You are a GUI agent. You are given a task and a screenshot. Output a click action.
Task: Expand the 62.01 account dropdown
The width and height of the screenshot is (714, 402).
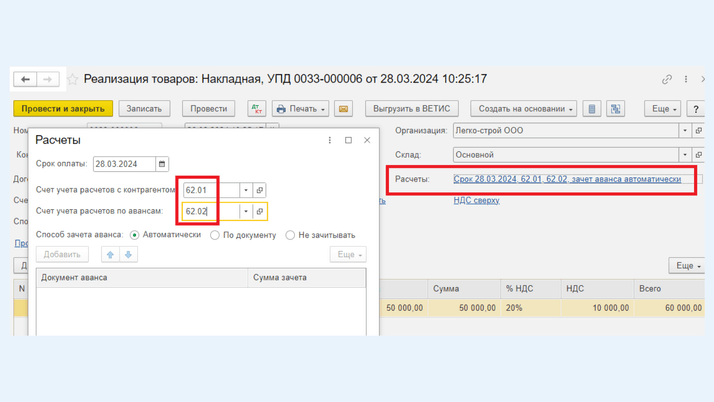point(246,190)
